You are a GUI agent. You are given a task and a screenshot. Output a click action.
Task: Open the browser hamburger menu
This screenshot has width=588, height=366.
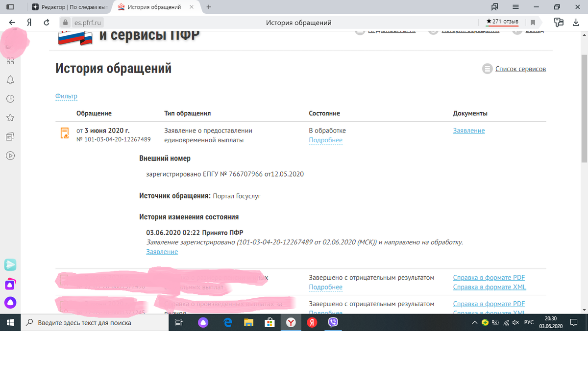coord(515,7)
